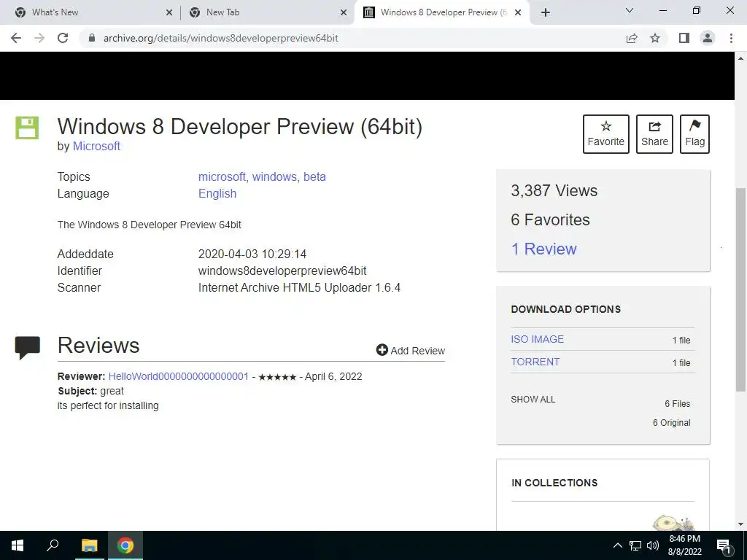Screen dimensions: 747x560
Task: Click the browser back arrow
Action: point(16,38)
